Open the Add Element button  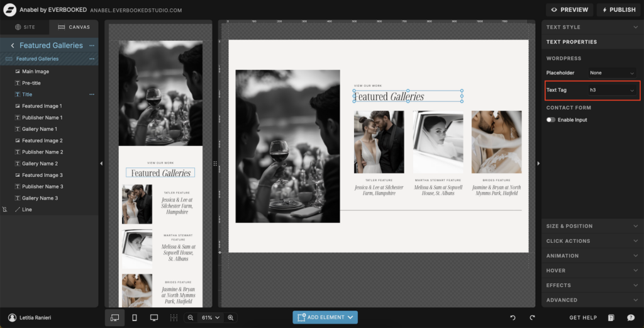[325, 317]
